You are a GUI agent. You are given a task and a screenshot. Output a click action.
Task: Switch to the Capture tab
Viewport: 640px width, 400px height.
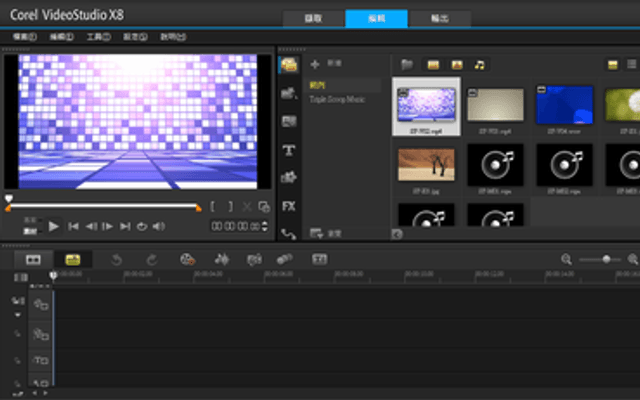[x=313, y=19]
